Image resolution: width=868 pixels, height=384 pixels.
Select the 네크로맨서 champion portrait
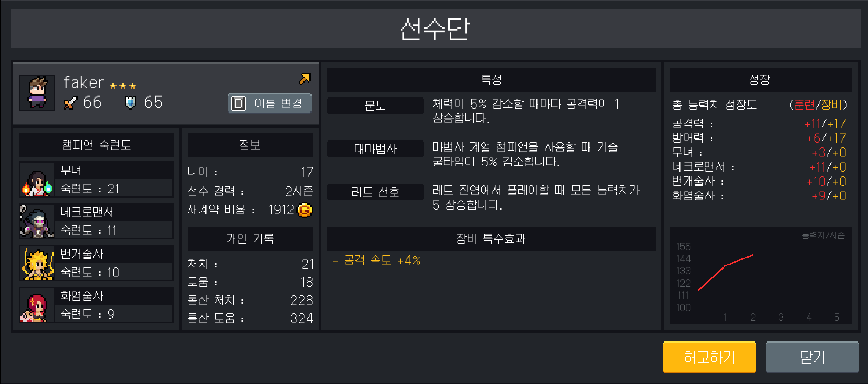(37, 221)
